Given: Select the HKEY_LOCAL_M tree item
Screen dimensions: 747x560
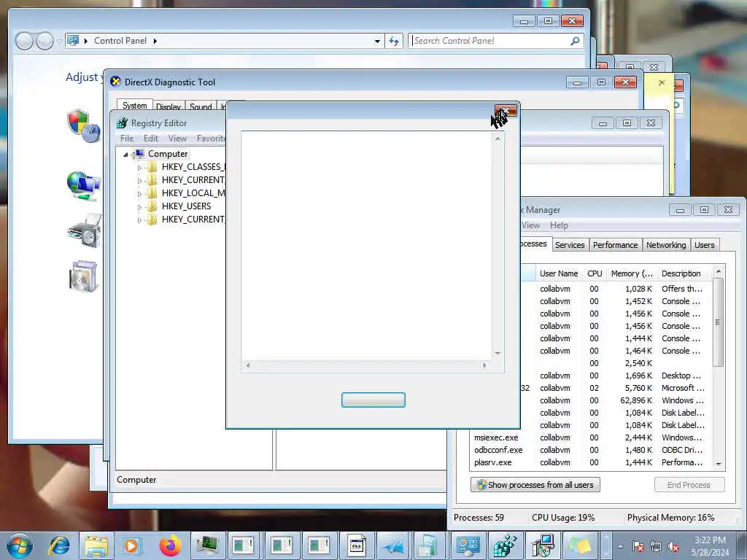Looking at the screenshot, I should [x=193, y=192].
